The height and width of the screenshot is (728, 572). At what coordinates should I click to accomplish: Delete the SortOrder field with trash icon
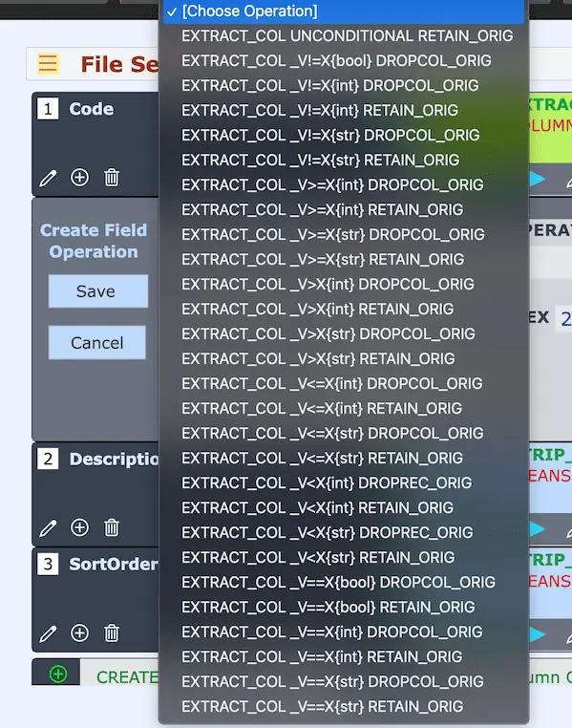click(112, 632)
